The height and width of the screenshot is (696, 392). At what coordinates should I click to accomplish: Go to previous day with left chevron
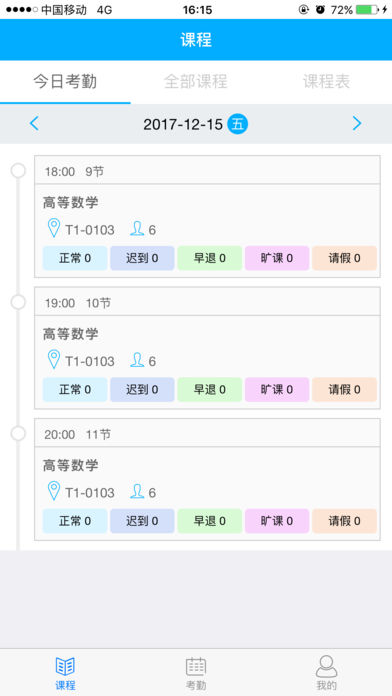click(34, 123)
